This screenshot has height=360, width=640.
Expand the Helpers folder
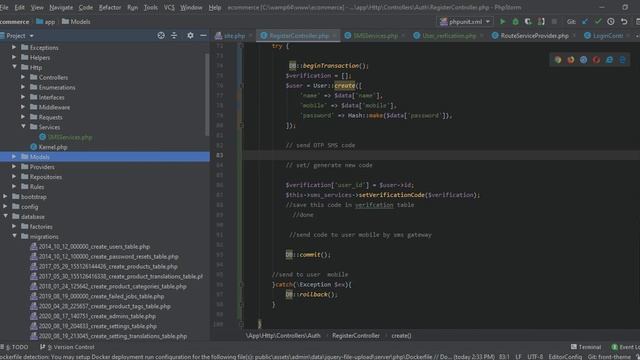click(x=14, y=57)
